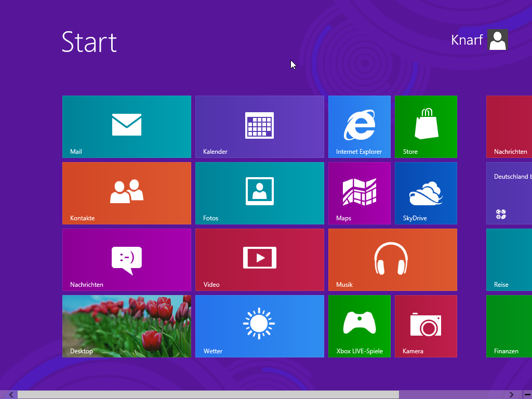Open the Musik headphones icon
Image resolution: width=532 pixels, height=399 pixels.
(391, 258)
